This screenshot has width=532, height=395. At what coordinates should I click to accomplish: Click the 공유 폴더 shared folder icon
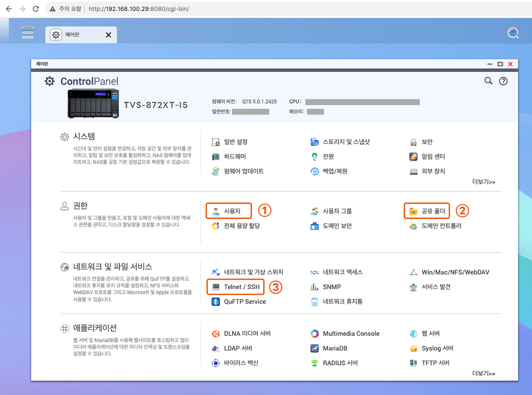tap(414, 211)
